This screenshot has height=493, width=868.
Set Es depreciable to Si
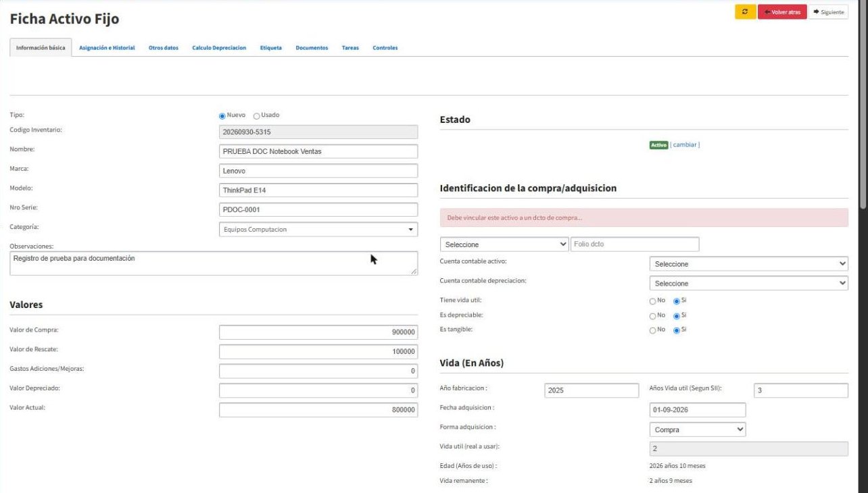coord(677,315)
